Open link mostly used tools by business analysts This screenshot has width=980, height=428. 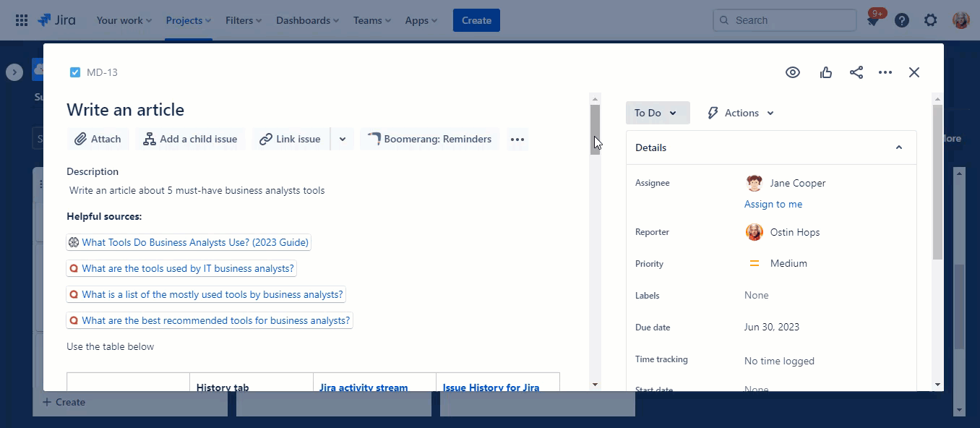(x=206, y=294)
